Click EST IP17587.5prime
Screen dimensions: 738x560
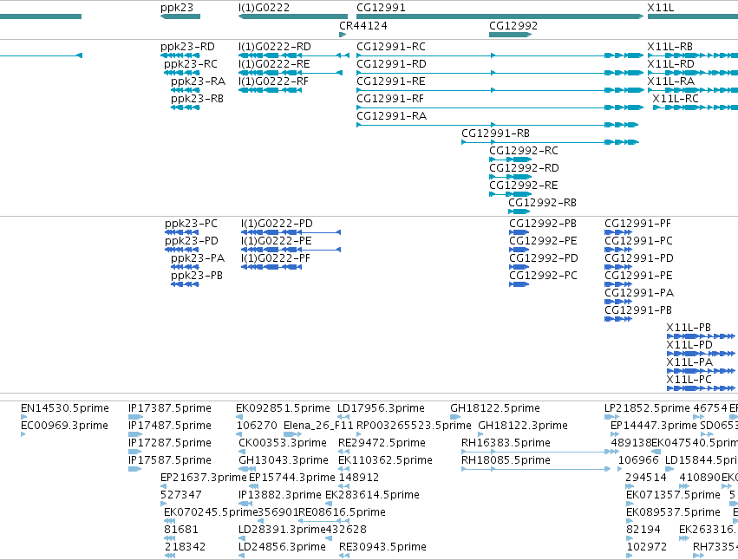(170, 460)
